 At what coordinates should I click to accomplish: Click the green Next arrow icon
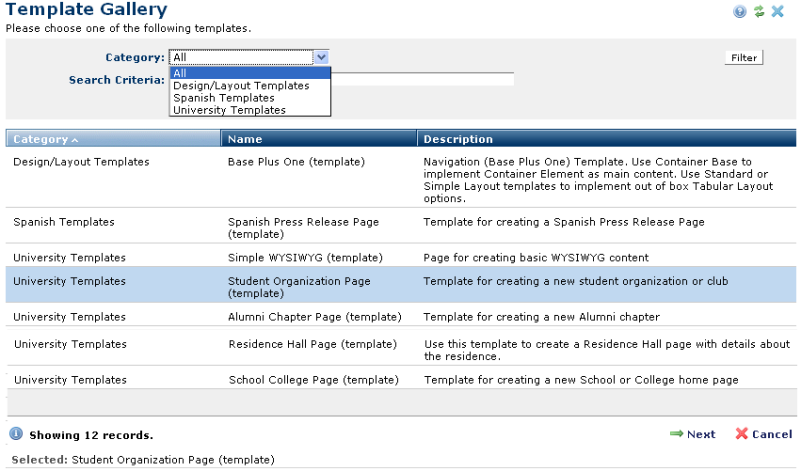(676, 434)
